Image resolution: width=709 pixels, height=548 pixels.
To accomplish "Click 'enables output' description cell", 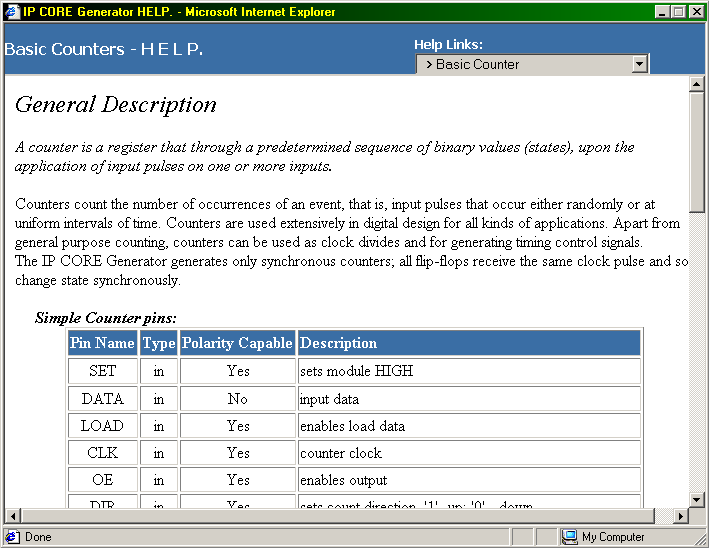I will click(469, 480).
